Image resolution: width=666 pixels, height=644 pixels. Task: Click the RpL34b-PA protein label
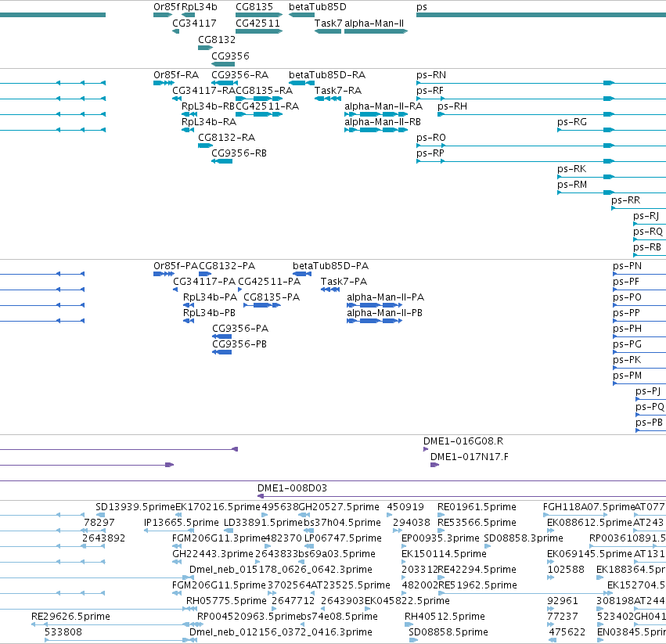coord(210,297)
